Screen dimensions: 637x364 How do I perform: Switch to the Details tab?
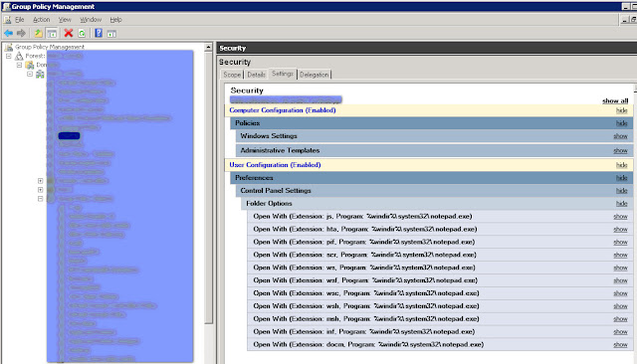pyautogui.click(x=257, y=75)
